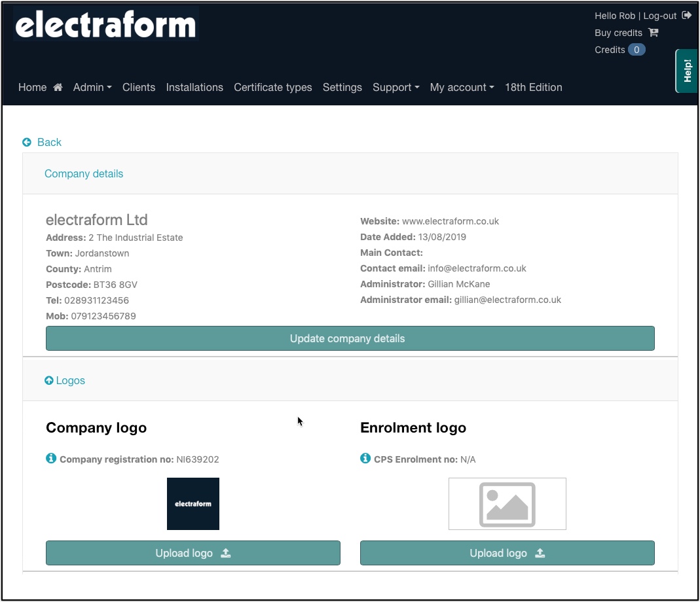
Task: Expand the Support dropdown menu
Action: 396,87
